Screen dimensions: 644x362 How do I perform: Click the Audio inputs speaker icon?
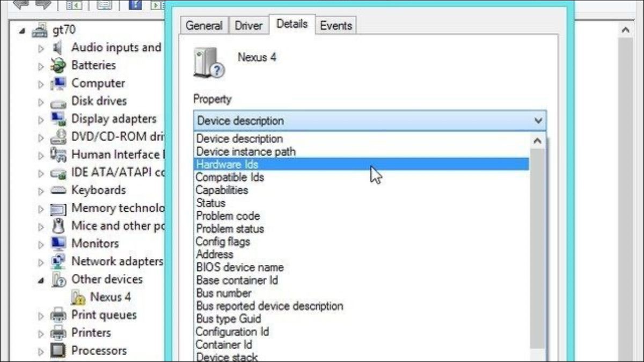(58, 48)
